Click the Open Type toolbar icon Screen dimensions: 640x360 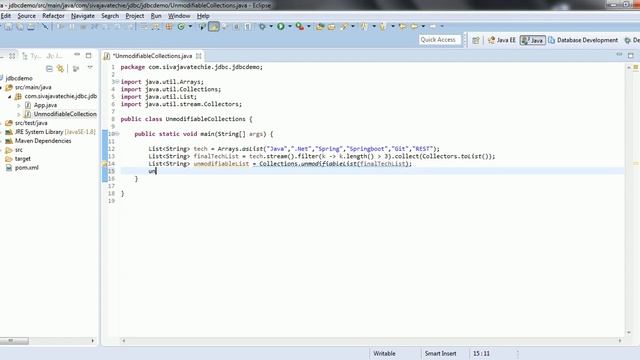tap(320, 27)
